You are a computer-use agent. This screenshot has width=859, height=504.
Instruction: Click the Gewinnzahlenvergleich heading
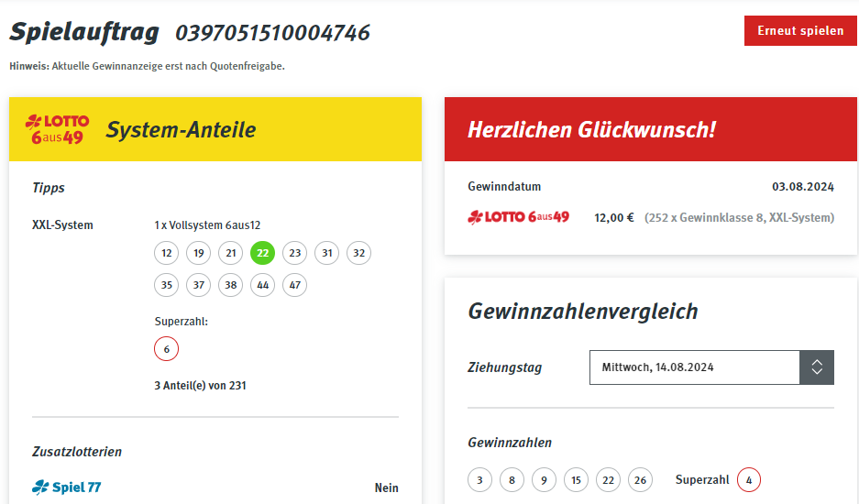click(583, 312)
